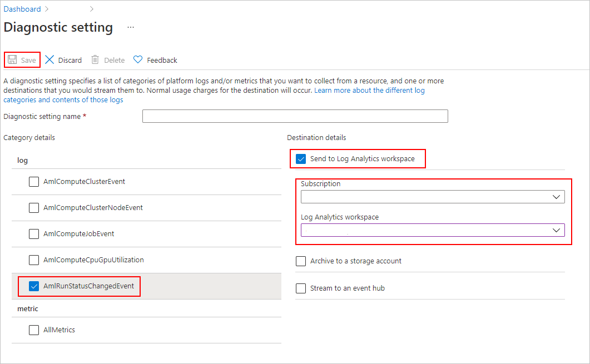
Task: Click the Feedback button label
Action: click(x=162, y=60)
